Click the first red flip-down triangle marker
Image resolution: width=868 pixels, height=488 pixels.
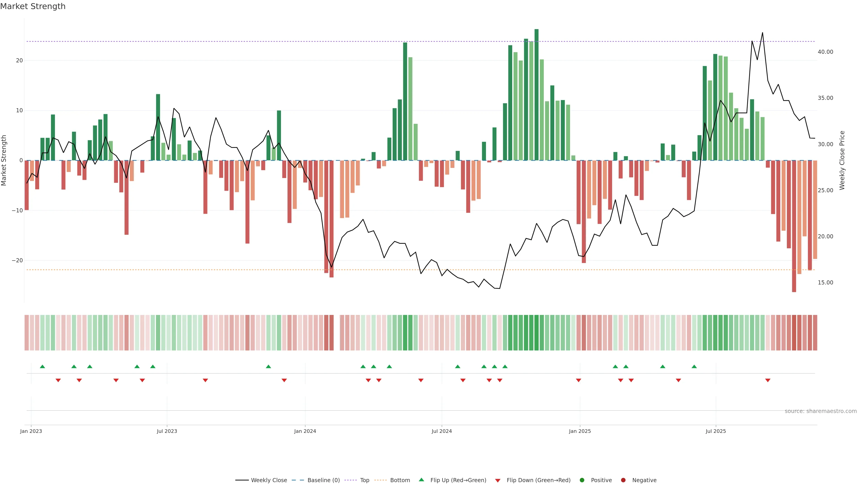pos(58,380)
